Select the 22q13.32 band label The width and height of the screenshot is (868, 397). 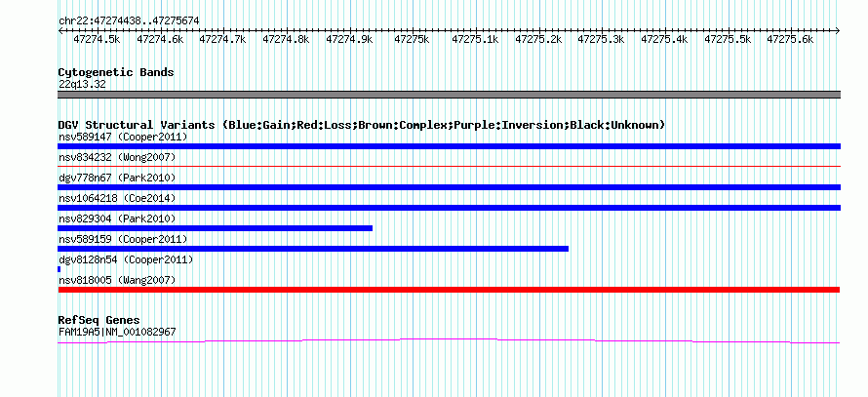click(x=82, y=84)
